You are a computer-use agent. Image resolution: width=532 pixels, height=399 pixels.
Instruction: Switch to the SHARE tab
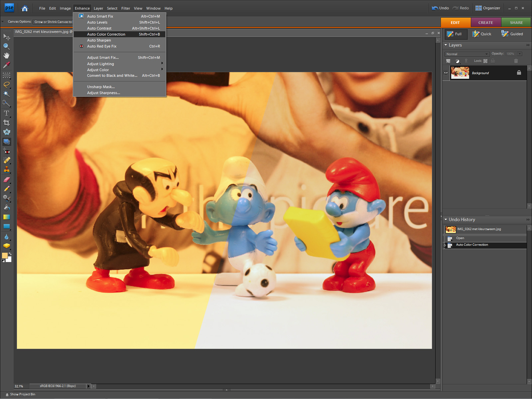pyautogui.click(x=516, y=23)
